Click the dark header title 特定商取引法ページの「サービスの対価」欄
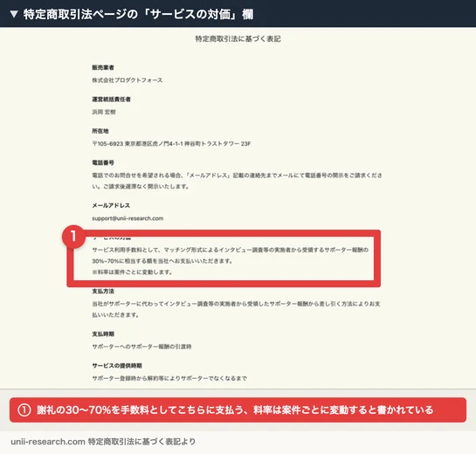476x454 pixels. click(138, 14)
